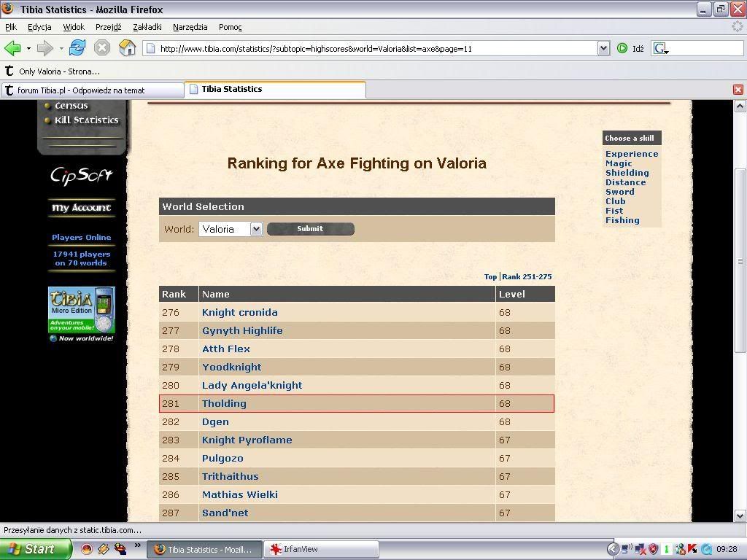
Task: Open the Census sidebar link
Action: click(x=71, y=106)
